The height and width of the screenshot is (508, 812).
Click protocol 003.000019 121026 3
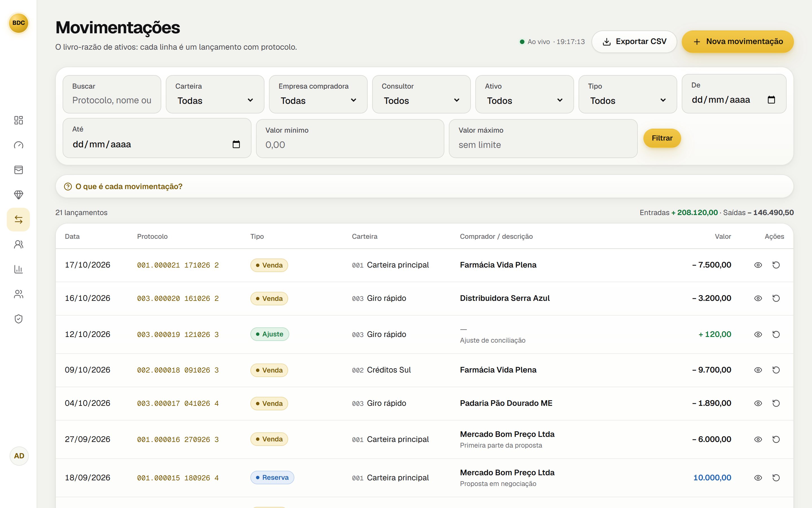point(178,334)
